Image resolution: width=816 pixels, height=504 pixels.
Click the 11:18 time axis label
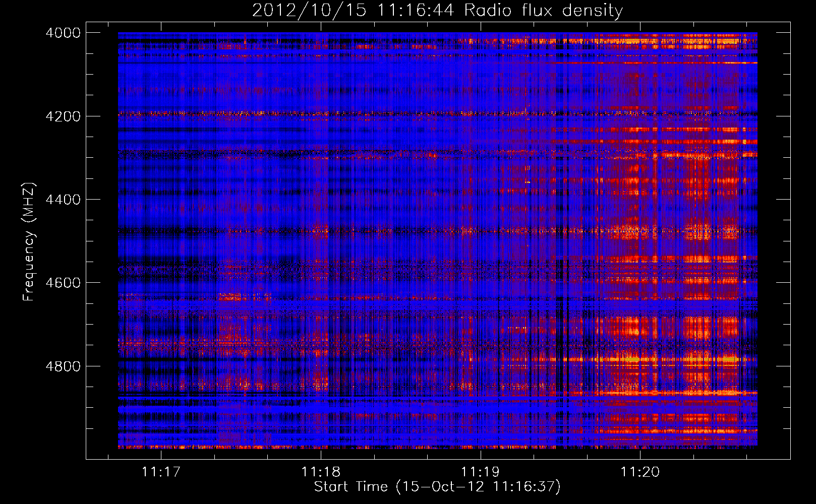click(321, 472)
